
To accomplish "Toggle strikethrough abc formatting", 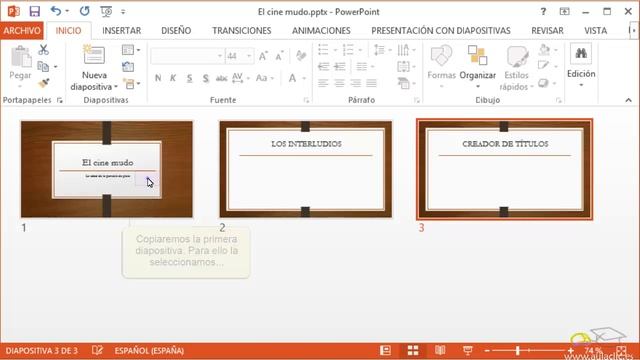I will coord(222,78).
